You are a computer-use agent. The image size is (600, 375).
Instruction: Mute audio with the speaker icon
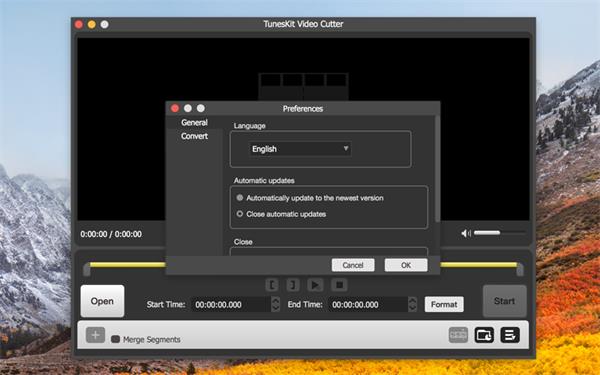pyautogui.click(x=466, y=233)
